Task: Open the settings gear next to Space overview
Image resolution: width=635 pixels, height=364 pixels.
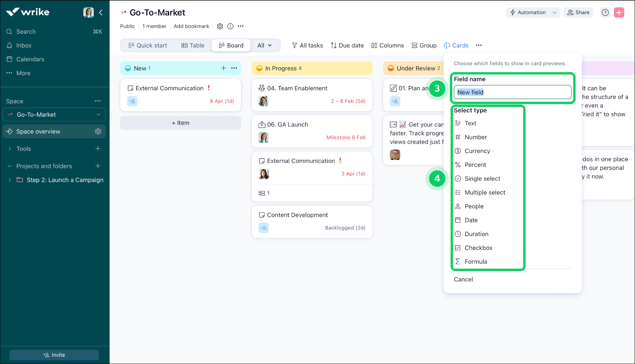Action: 98,131
